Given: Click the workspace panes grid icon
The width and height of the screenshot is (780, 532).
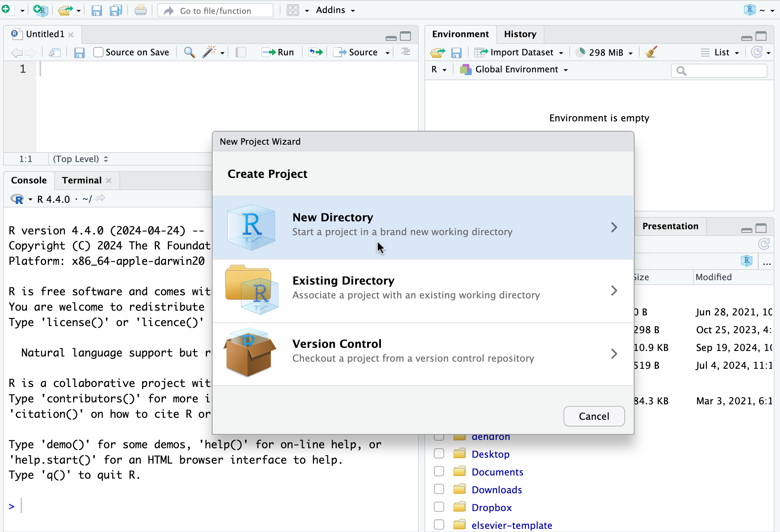Looking at the screenshot, I should coord(293,10).
